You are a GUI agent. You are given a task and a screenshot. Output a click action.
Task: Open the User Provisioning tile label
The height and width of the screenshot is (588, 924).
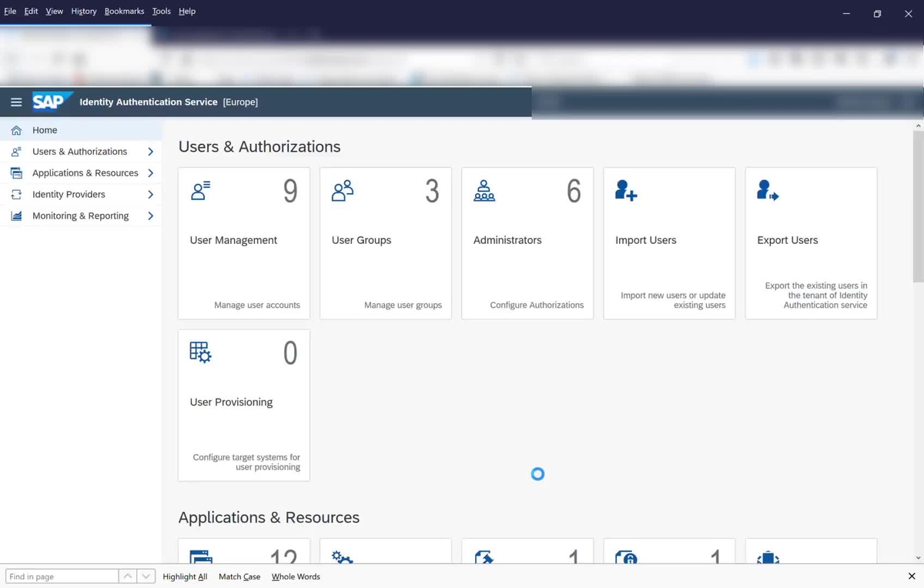coord(231,402)
